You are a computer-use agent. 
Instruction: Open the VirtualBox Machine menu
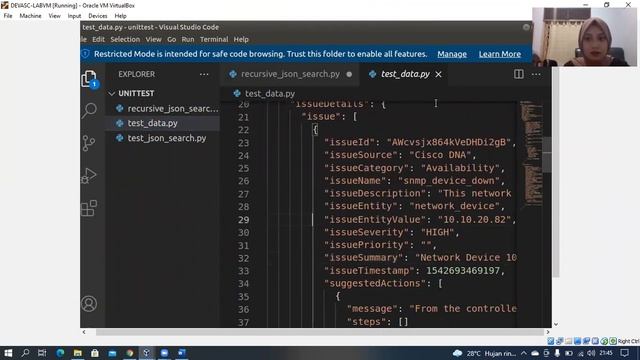click(x=30, y=16)
